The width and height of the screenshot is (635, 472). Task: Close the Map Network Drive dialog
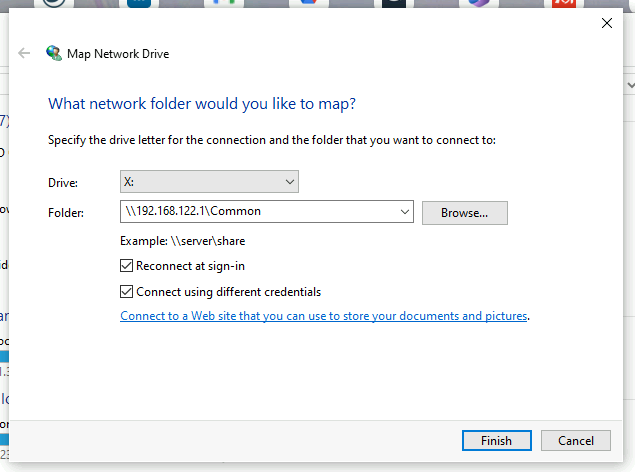(x=606, y=23)
